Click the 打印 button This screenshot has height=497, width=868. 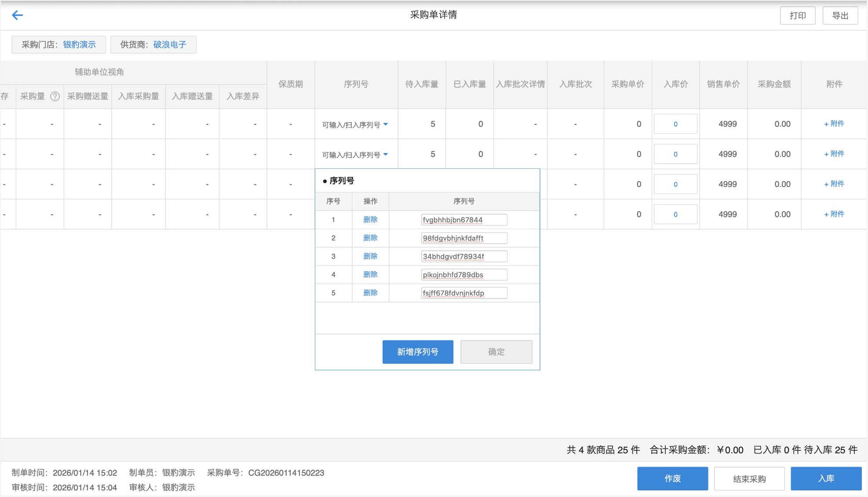pos(797,16)
